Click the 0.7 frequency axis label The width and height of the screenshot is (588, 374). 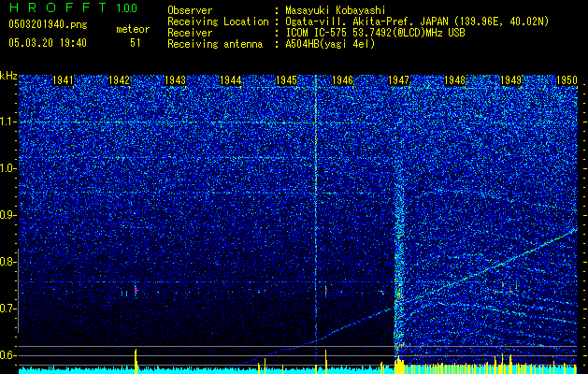[8, 309]
